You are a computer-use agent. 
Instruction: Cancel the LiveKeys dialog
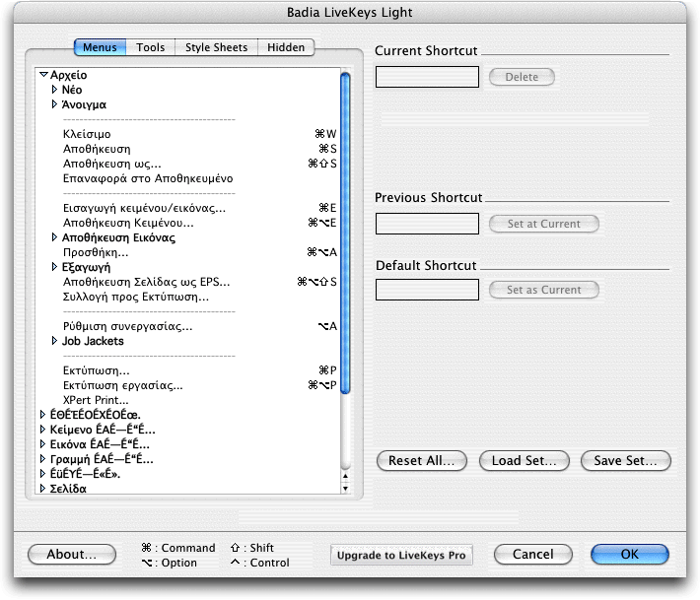(533, 554)
